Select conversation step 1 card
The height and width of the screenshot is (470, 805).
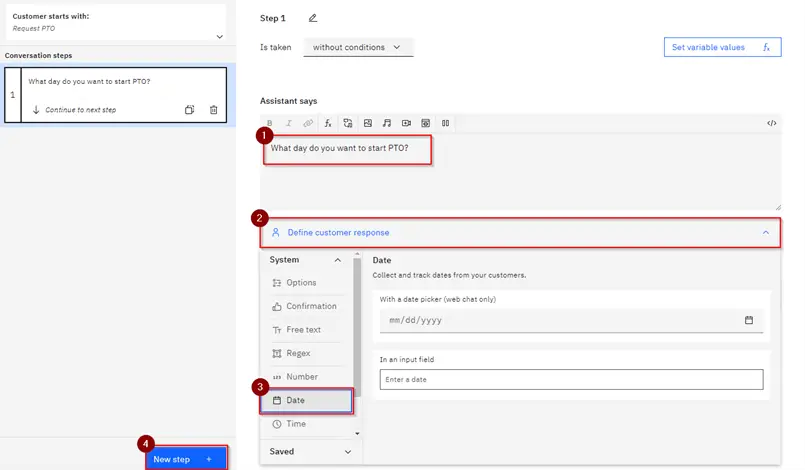(x=116, y=95)
